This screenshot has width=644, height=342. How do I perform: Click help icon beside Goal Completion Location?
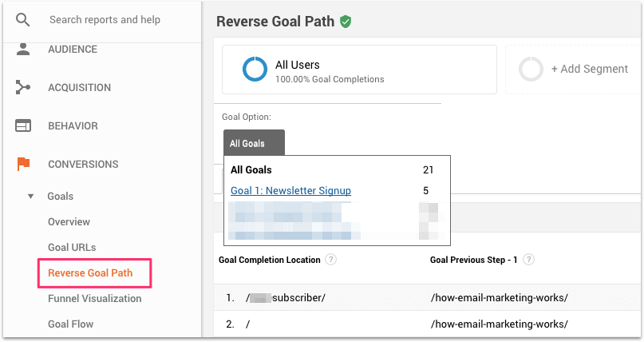click(330, 260)
